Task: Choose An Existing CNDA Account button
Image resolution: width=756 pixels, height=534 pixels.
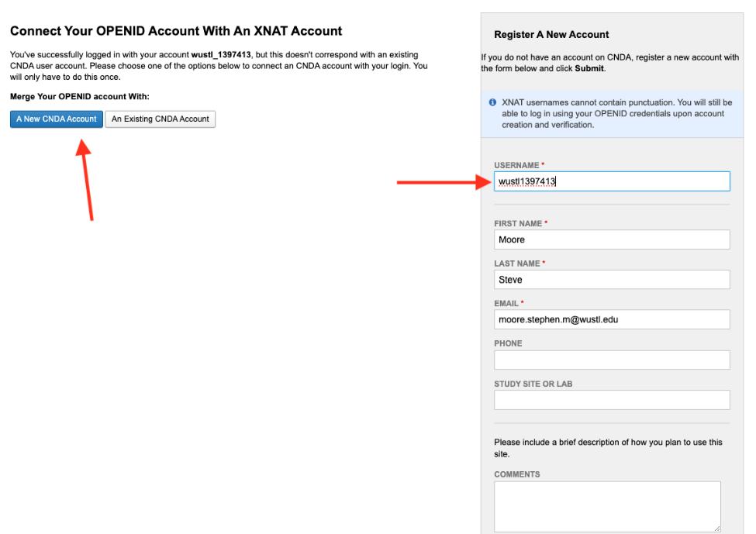Action: point(160,119)
